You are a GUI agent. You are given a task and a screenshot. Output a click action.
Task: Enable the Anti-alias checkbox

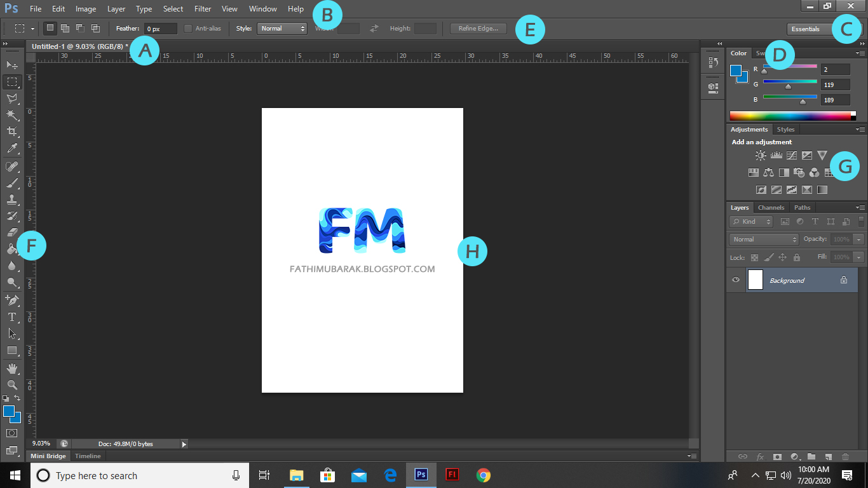pyautogui.click(x=188, y=28)
